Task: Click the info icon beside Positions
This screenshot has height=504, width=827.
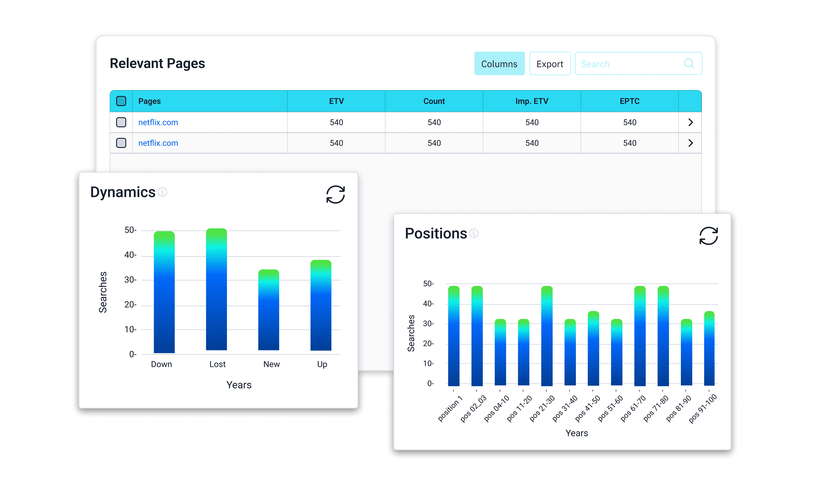Action: click(474, 233)
